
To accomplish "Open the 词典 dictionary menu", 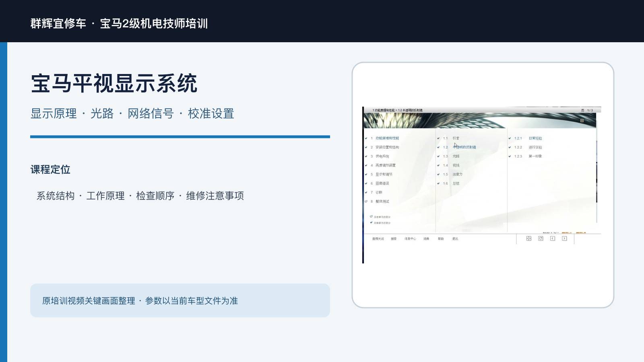I will tap(426, 239).
